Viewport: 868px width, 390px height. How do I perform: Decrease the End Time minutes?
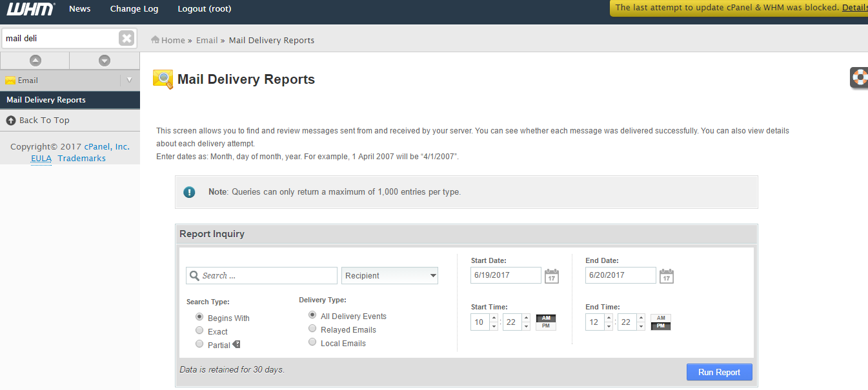tap(641, 326)
